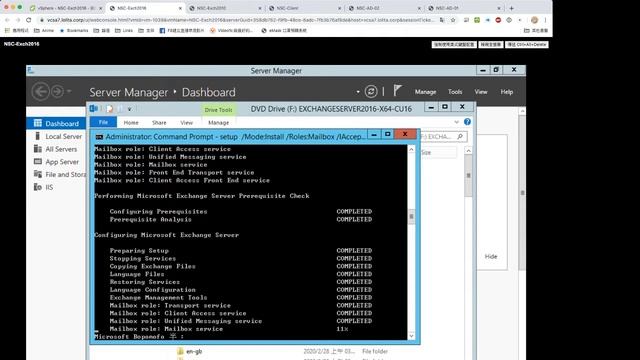Click the Drive Tools contextual tab header
Screen dimensions: 640x360
click(218, 110)
